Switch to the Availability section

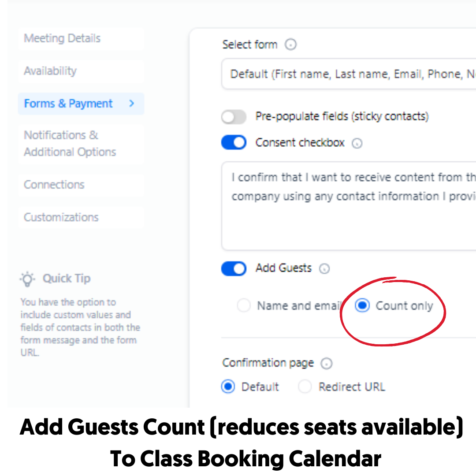point(81,71)
